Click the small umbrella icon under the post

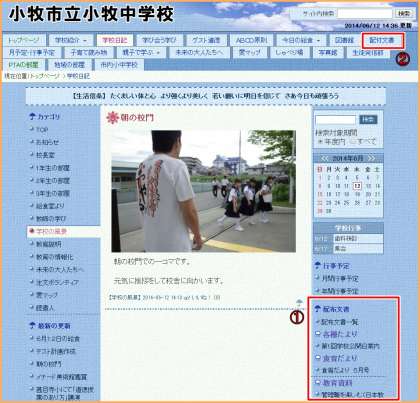(x=299, y=303)
